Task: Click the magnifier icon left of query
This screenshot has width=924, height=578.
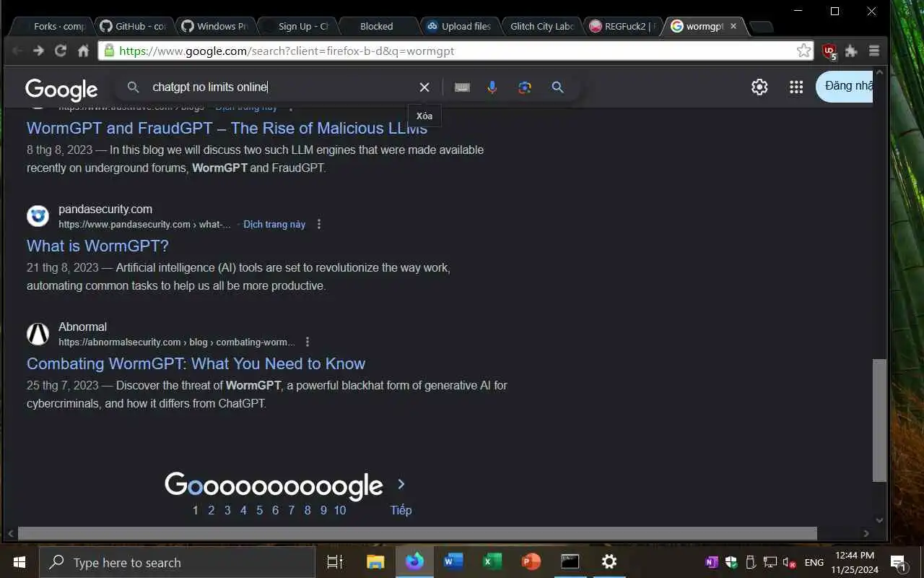Action: 133,87
